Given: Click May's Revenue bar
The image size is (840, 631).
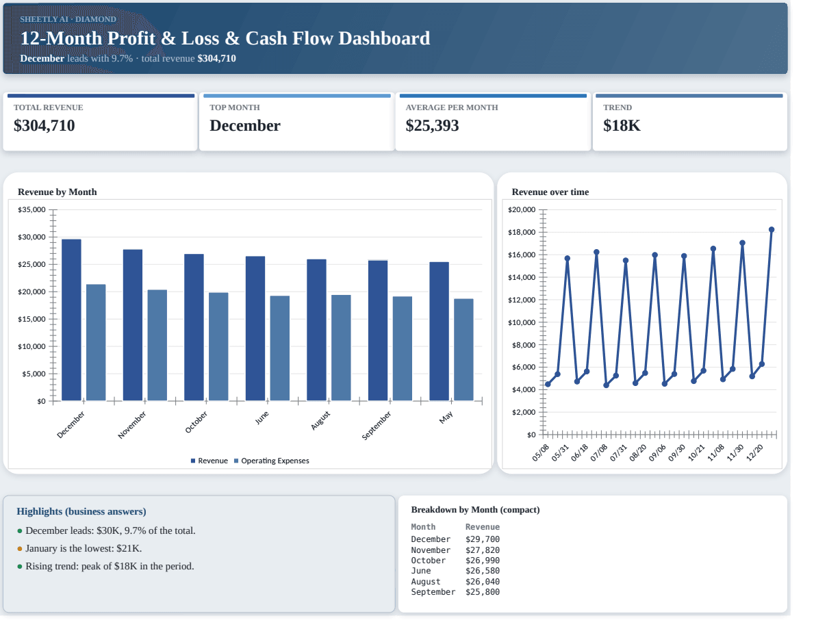Looking at the screenshot, I should (440, 331).
